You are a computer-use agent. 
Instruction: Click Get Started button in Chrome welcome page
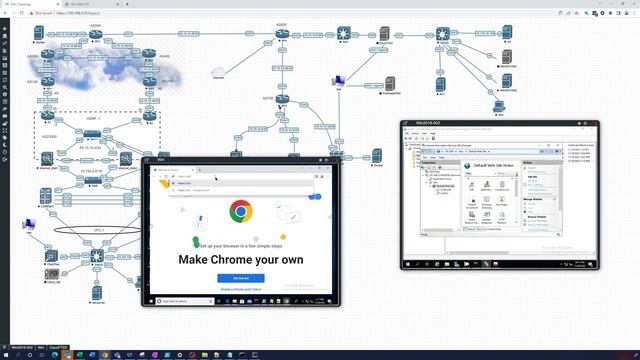pos(241,278)
